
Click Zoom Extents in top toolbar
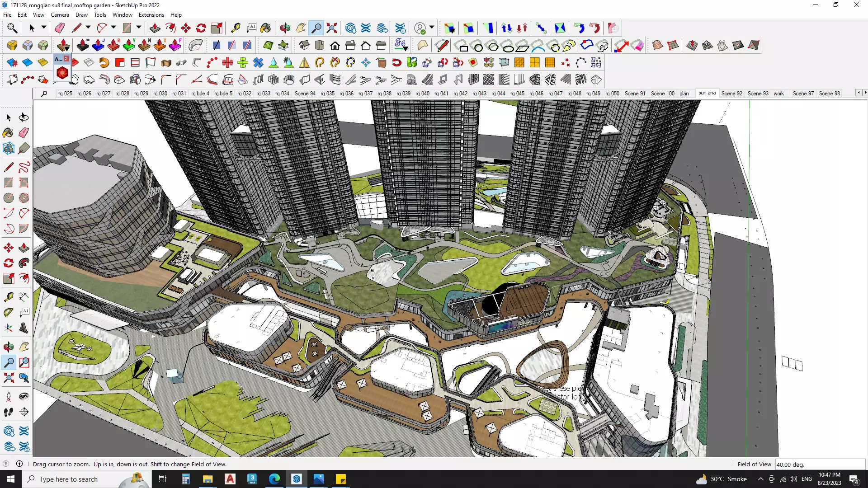pyautogui.click(x=332, y=28)
